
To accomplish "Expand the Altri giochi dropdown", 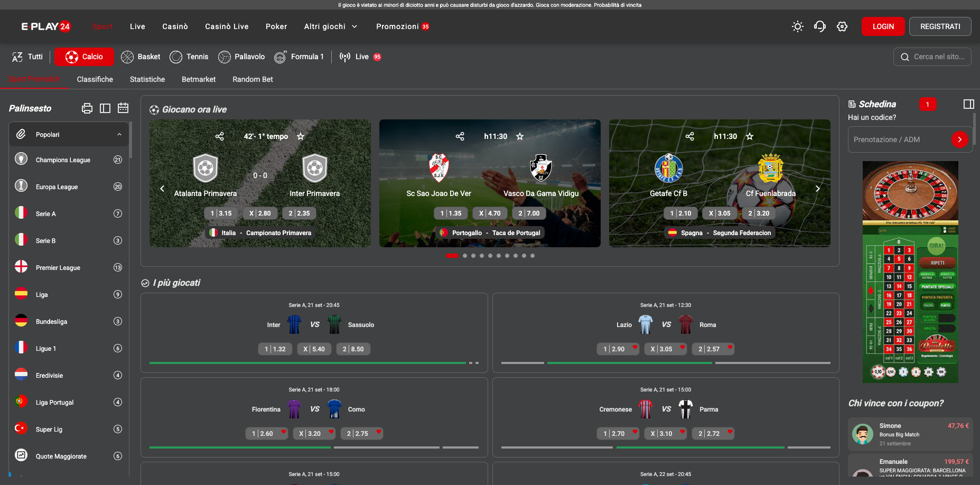I will (331, 26).
